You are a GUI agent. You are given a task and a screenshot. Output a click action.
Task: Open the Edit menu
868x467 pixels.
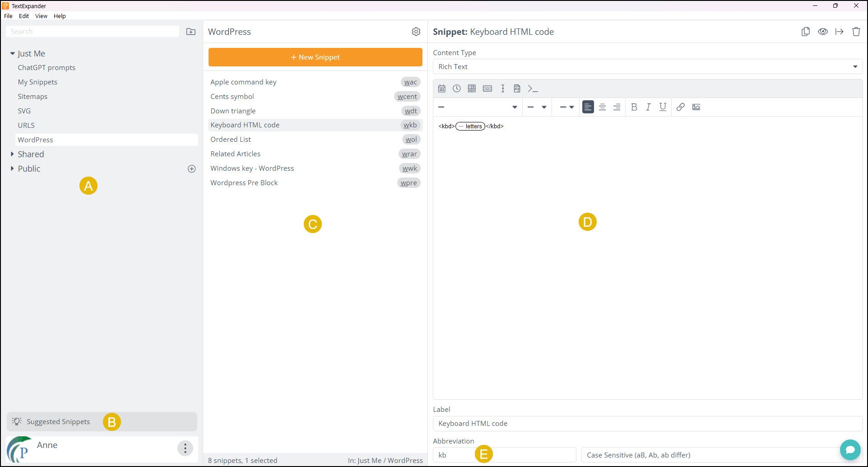24,16
